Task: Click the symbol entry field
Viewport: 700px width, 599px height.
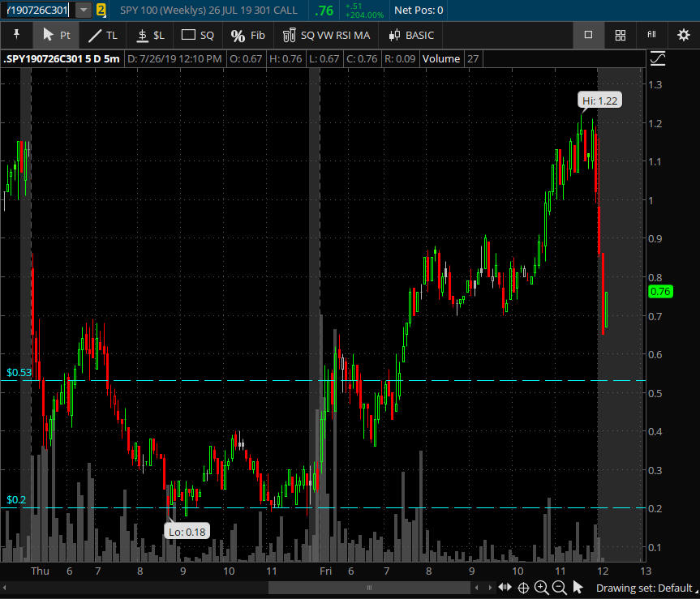Action: click(38, 10)
